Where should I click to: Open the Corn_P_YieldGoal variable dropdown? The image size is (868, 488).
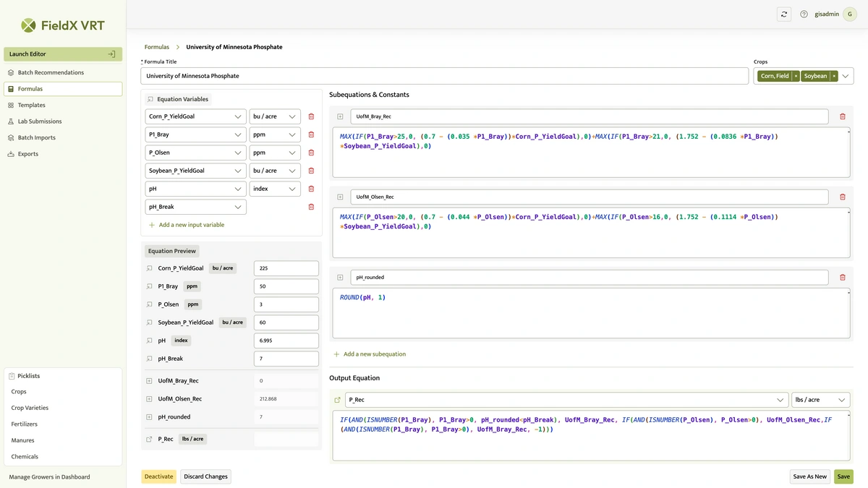coord(195,116)
